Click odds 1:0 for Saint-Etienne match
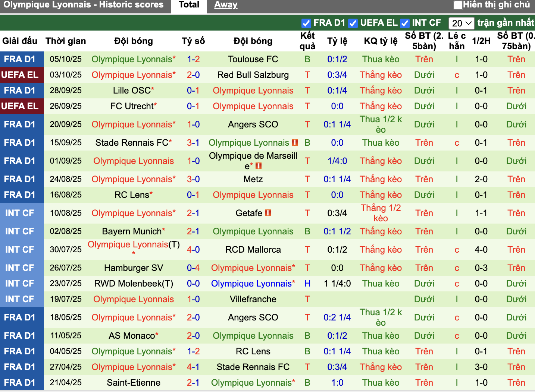Viewport: 535px width, 392px height. 337,383
